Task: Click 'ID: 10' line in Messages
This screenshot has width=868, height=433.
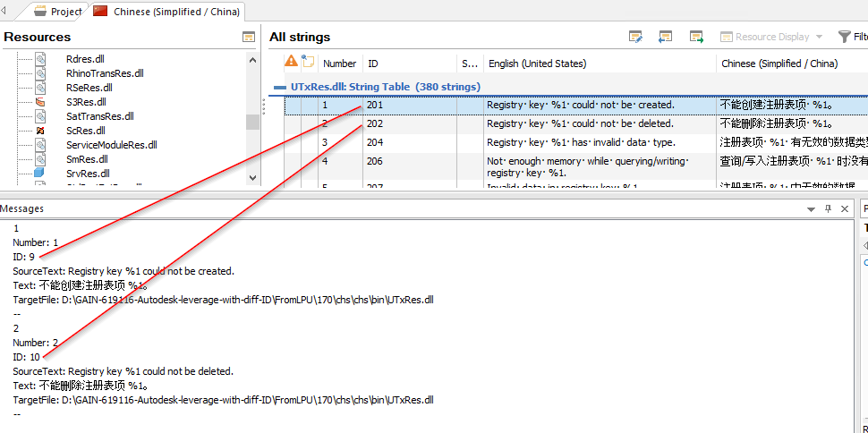Action: pyautogui.click(x=27, y=357)
